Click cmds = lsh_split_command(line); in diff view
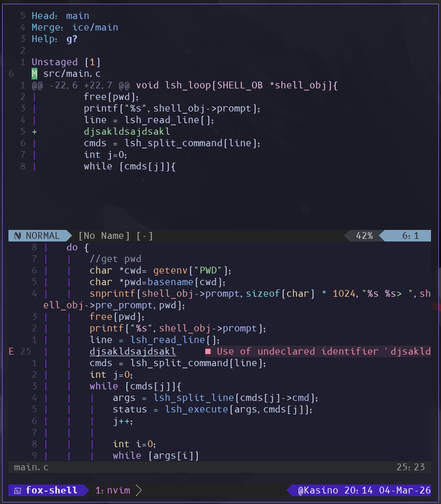This screenshot has width=441, height=504. (172, 143)
